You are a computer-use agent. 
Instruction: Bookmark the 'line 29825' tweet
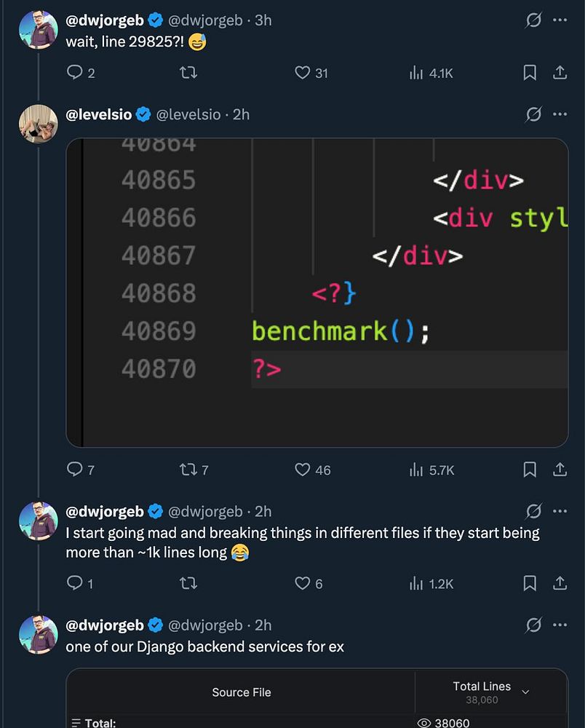click(x=530, y=73)
